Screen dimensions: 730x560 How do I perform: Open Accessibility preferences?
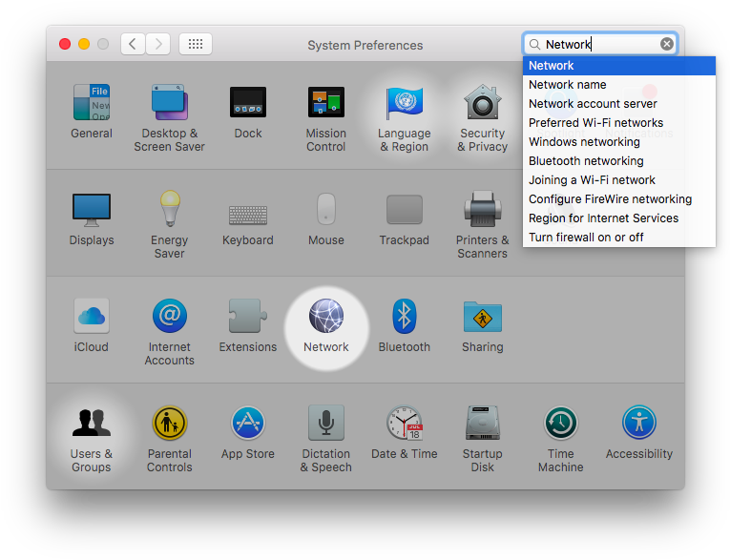639,425
